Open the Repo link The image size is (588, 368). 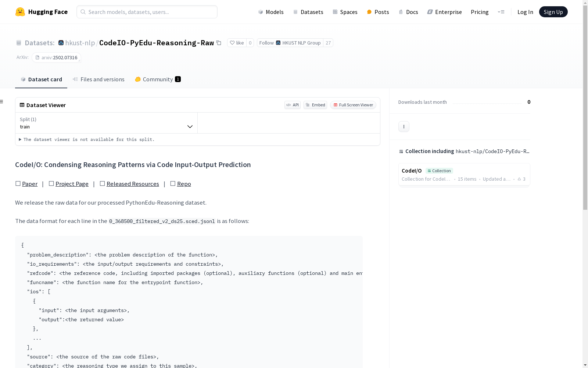(x=184, y=184)
